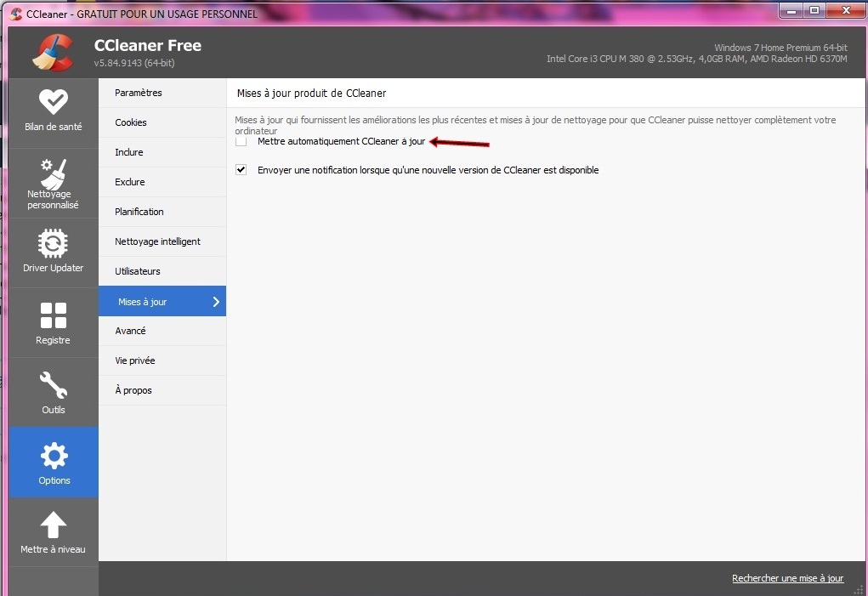868x596 pixels.
Task: Click the CCleaner logo in header
Action: pos(54,53)
